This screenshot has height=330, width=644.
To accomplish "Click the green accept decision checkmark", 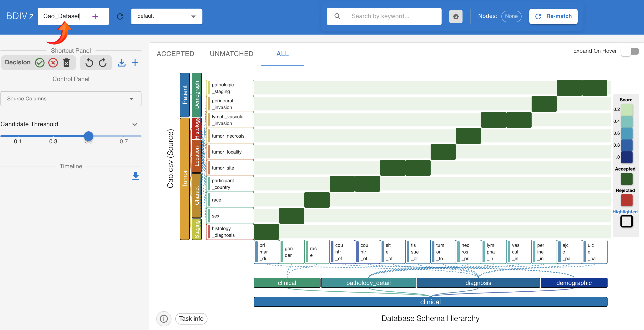I will pos(40,63).
